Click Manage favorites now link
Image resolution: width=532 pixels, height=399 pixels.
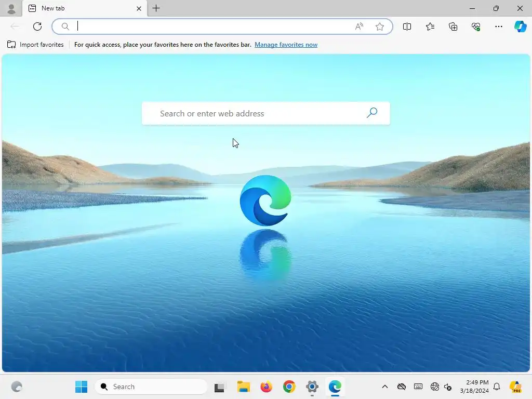point(286,45)
